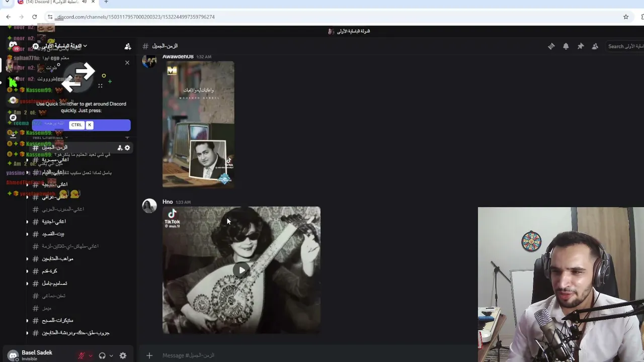Screen dimensions: 644x362
Task: Dismiss the Quick Switcher tip
Action: coord(127,63)
